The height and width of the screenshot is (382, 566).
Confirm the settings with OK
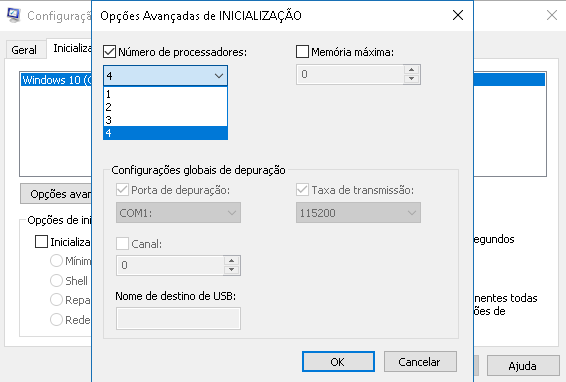338,361
